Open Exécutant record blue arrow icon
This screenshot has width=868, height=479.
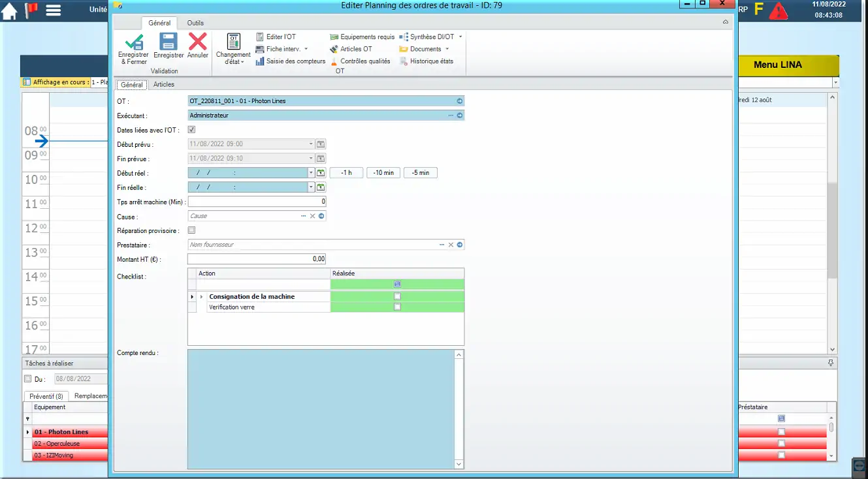click(459, 116)
